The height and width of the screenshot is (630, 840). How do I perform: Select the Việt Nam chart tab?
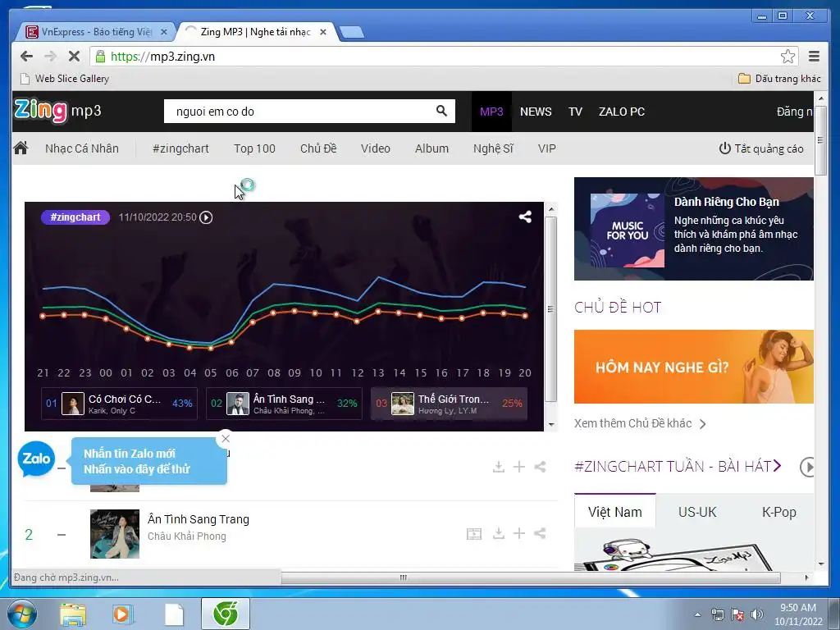(615, 512)
